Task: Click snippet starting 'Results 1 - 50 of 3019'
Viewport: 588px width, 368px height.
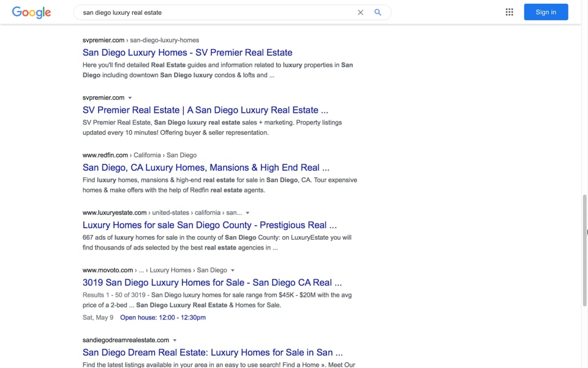Action: pos(217,300)
